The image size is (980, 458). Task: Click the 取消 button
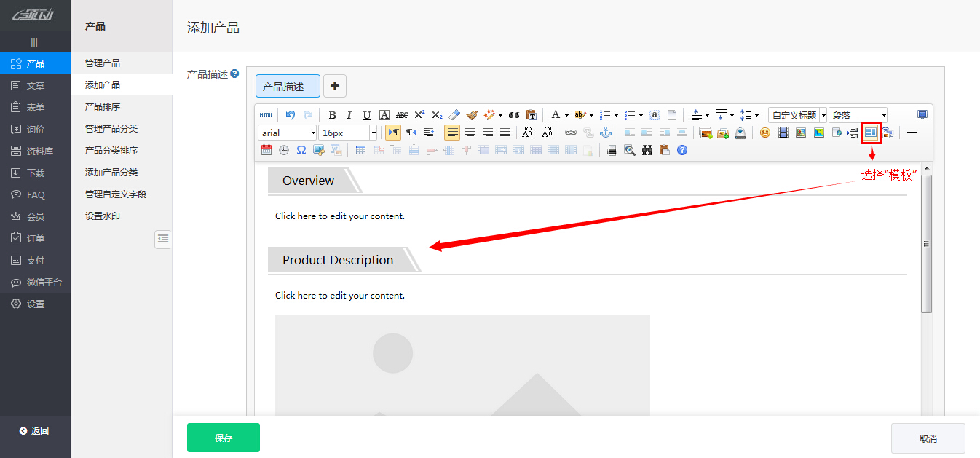coord(928,438)
